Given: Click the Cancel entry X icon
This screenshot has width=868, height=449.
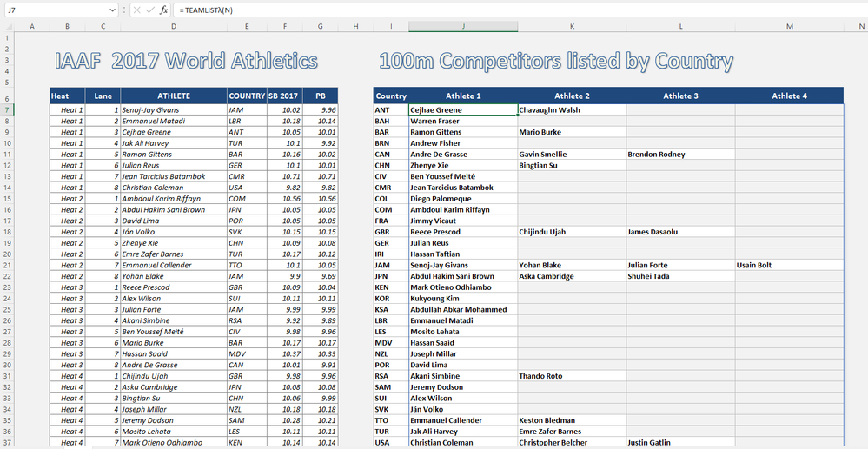Looking at the screenshot, I should click(x=138, y=10).
